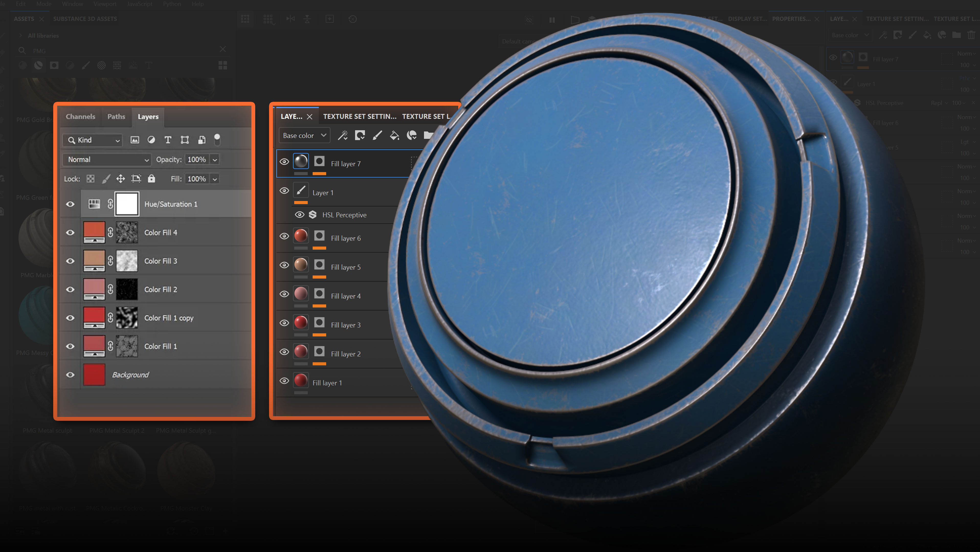Screen dimensions: 980x552
Task: Click the link chain icon on Color Fill 2
Action: pos(110,290)
